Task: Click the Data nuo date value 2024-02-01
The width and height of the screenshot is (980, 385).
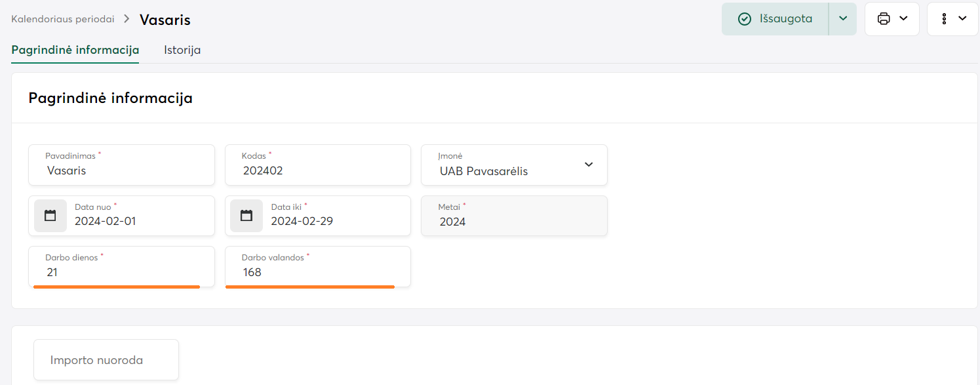Action: pos(106,222)
